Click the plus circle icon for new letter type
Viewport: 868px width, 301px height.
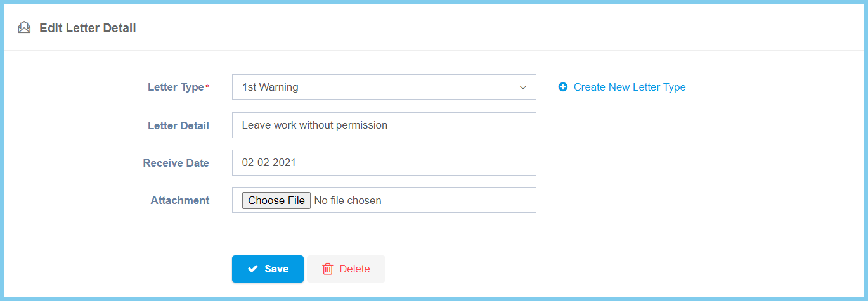coord(563,87)
